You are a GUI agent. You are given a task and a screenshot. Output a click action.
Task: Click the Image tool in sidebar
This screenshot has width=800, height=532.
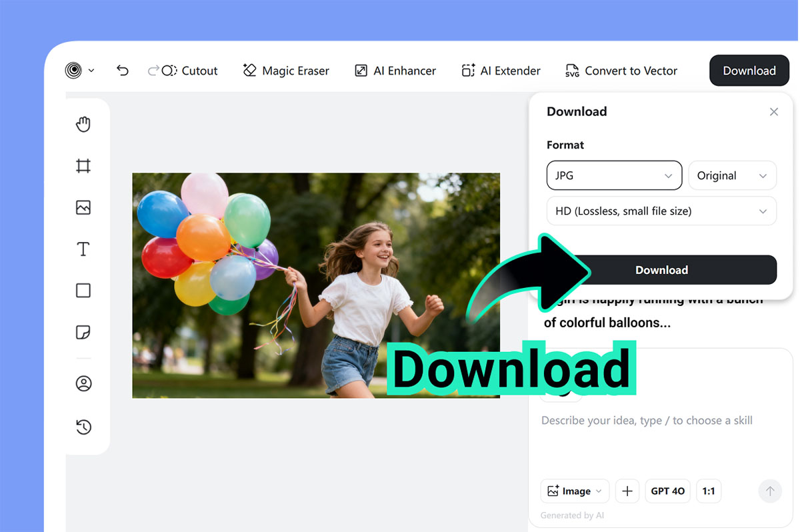click(83, 207)
